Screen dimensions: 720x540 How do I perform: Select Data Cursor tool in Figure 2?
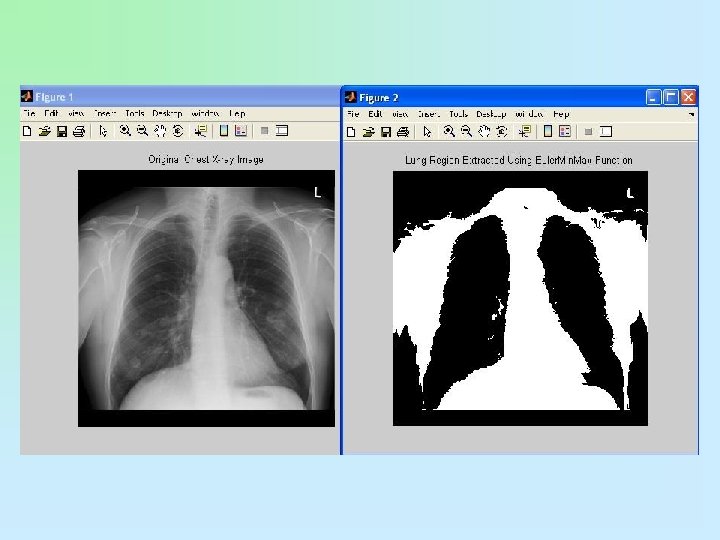coord(525,132)
